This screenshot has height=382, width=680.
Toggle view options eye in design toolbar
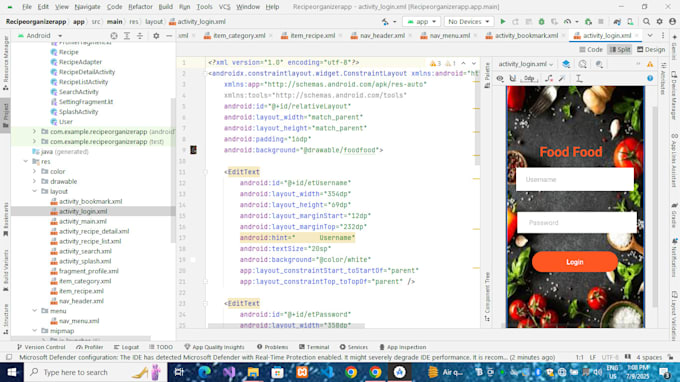pos(500,78)
